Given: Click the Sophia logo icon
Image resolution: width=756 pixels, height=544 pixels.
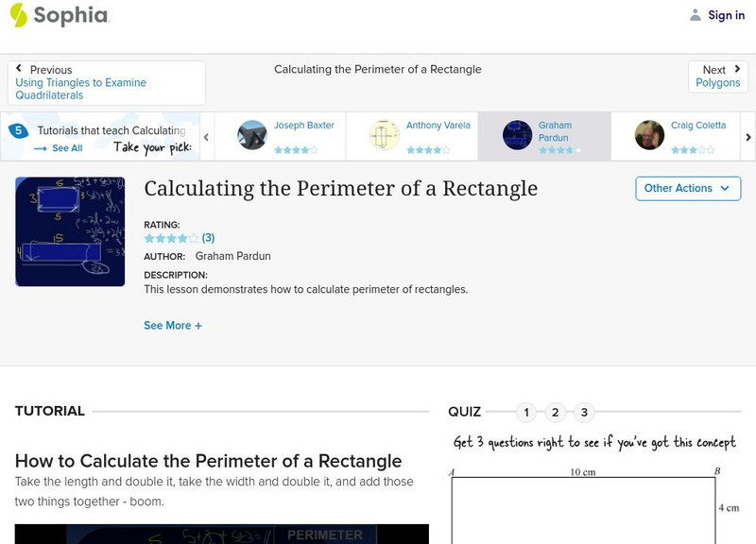Looking at the screenshot, I should tap(19, 15).
